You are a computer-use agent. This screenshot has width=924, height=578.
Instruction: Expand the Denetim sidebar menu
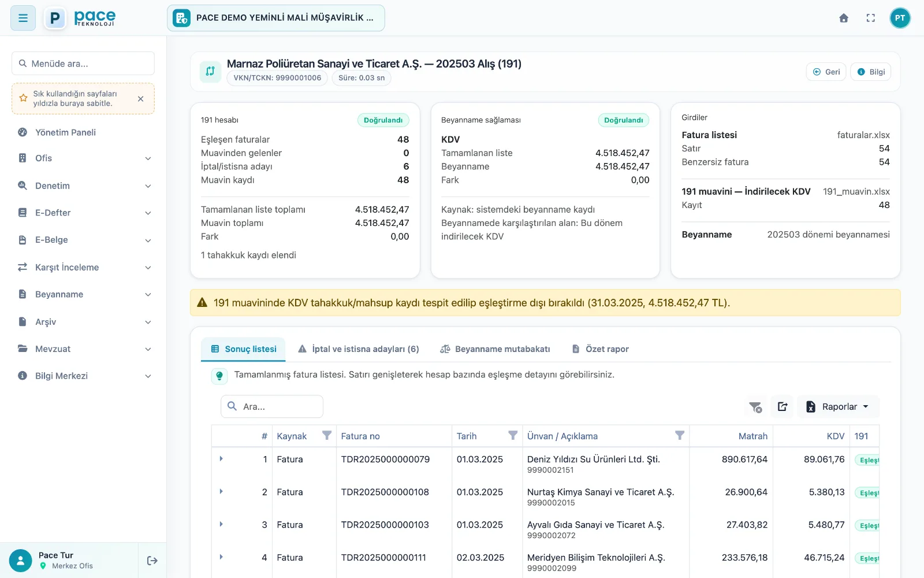(84, 186)
